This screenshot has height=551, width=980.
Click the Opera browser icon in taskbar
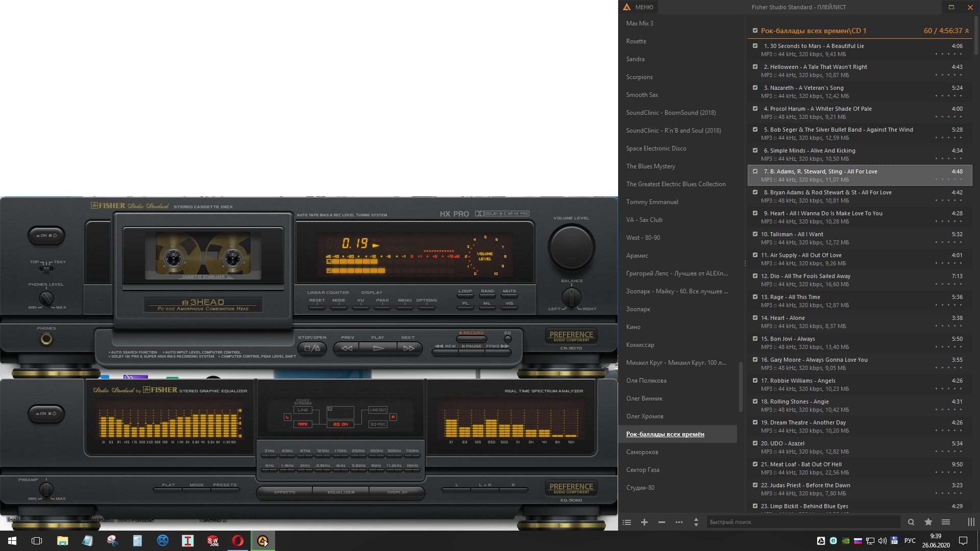237,540
